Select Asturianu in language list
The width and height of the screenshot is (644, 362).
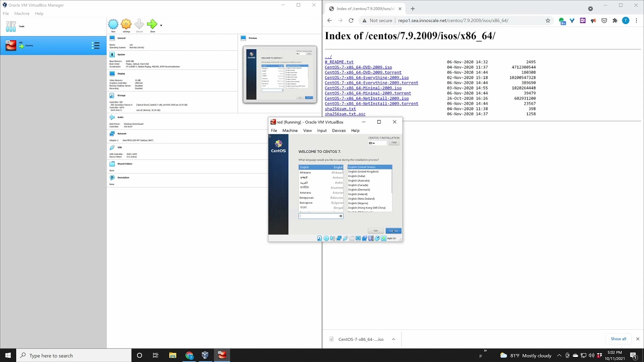[x=321, y=193]
